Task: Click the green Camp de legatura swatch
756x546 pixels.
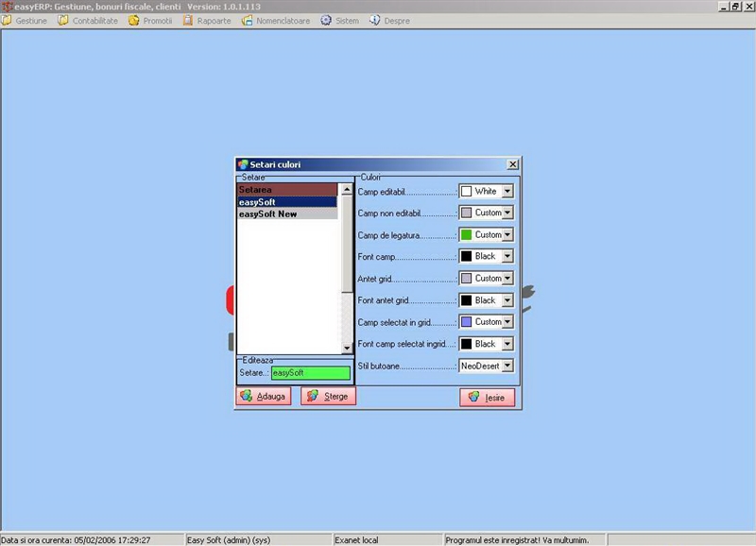Action: point(466,234)
